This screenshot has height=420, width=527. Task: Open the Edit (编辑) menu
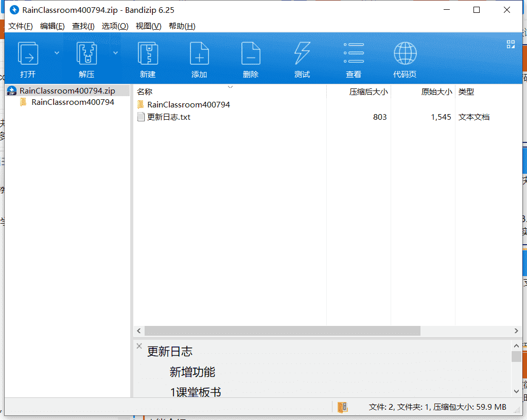52,26
